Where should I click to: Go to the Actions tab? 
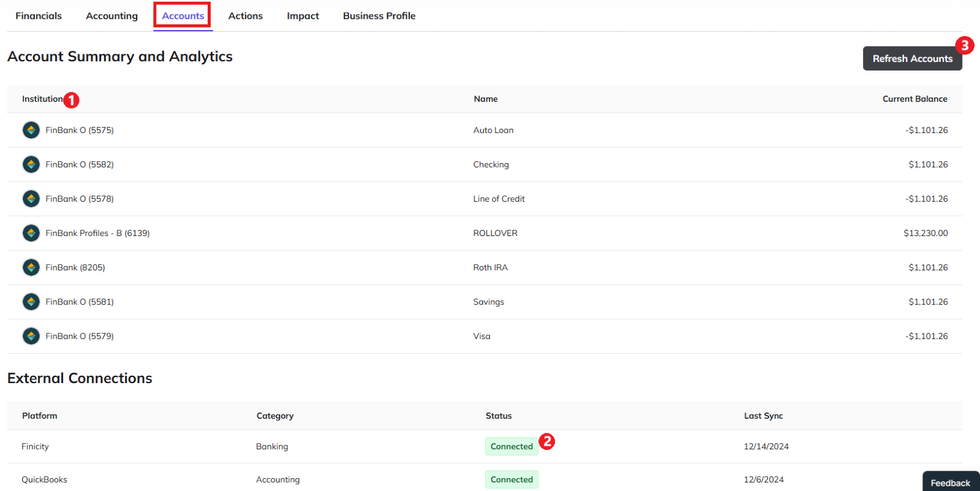[x=246, y=16]
